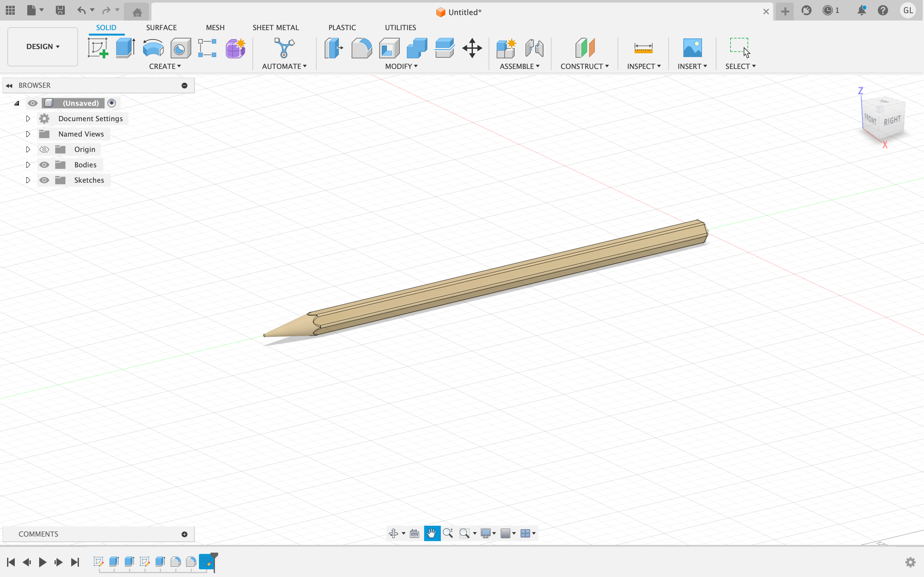Hide the Bodies folder with eye icon
Image resolution: width=924 pixels, height=577 pixels.
pos(44,165)
